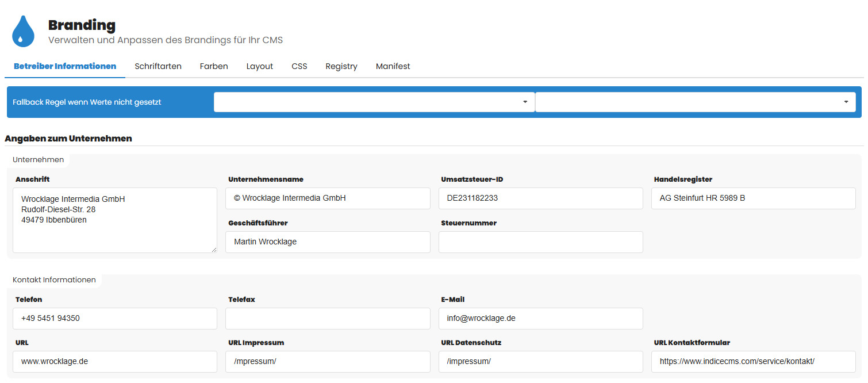Open the Layout tab

tap(260, 66)
